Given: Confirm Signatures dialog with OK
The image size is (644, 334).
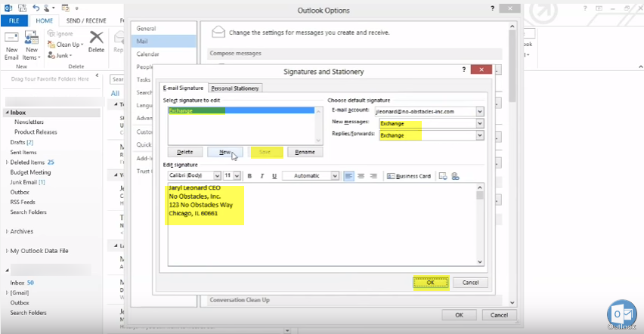Looking at the screenshot, I should click(430, 283).
